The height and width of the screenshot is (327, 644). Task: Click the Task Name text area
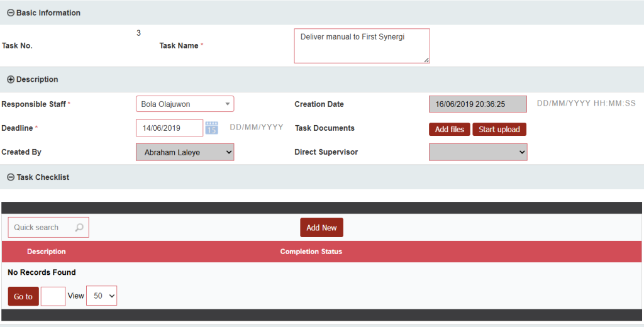point(362,46)
